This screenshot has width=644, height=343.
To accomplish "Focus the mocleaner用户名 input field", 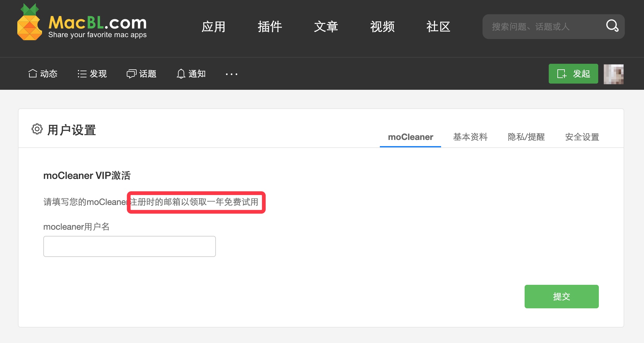I will click(130, 246).
